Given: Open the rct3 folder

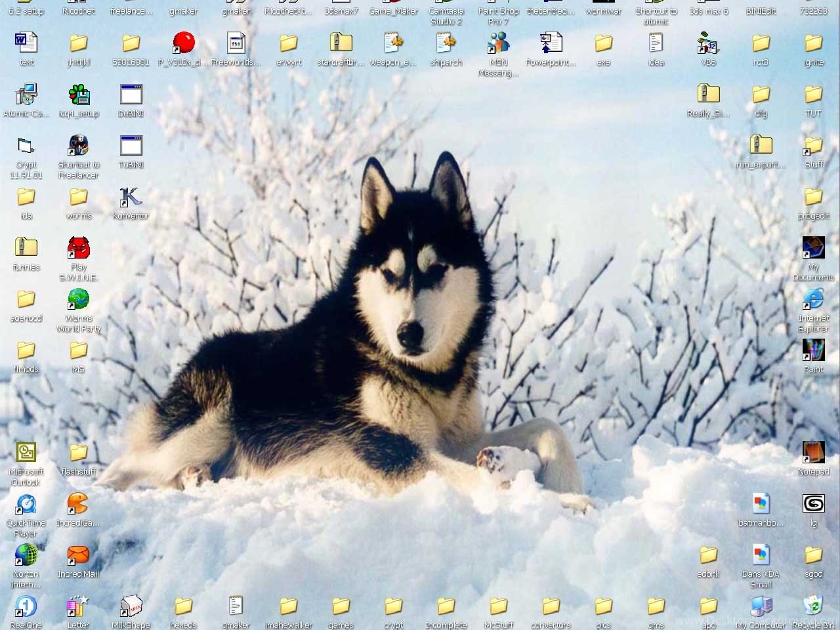Looking at the screenshot, I should [761, 43].
